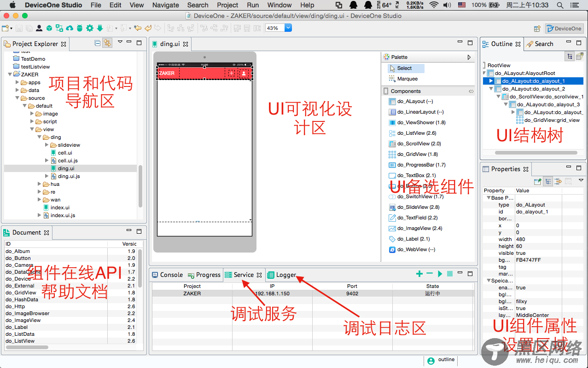Open the zoom 43% dropdown
The height and width of the screenshot is (368, 588).
(288, 28)
